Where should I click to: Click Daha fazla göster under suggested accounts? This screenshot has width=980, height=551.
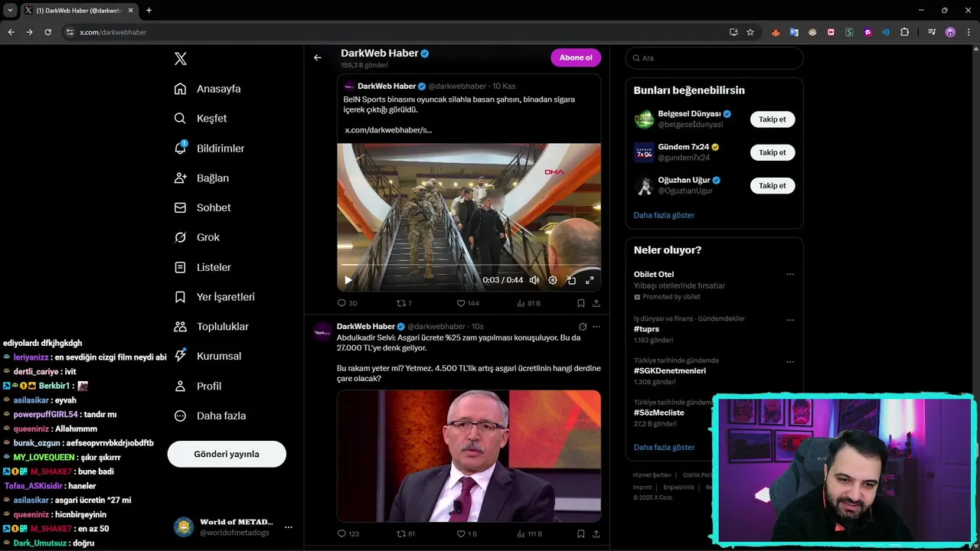click(x=664, y=215)
